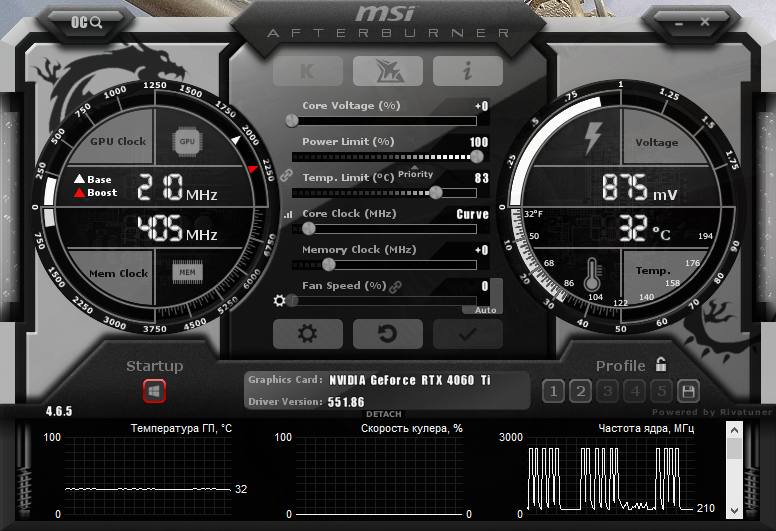Click the Temp. Limit value 83
Screen dimensions: 776x531
coord(482,178)
